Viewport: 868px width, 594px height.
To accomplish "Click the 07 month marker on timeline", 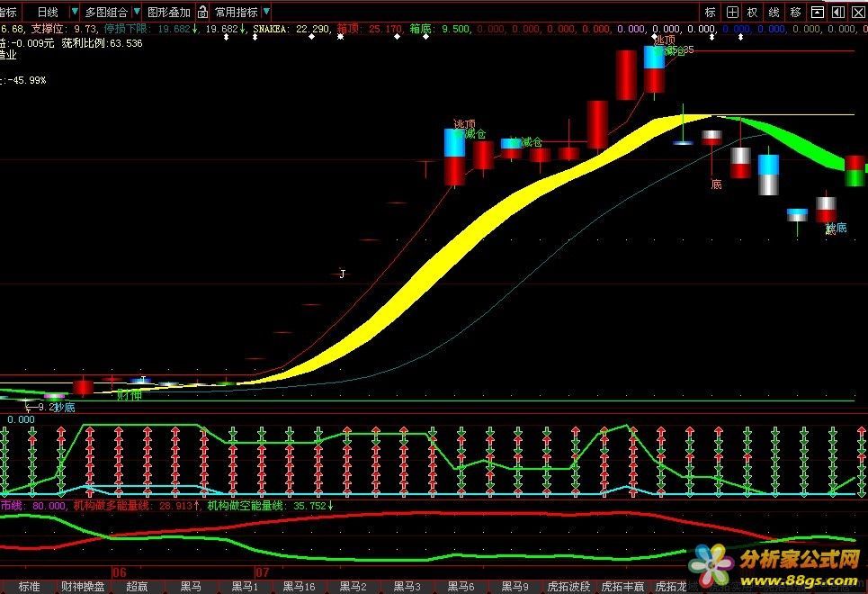I will click(262, 572).
